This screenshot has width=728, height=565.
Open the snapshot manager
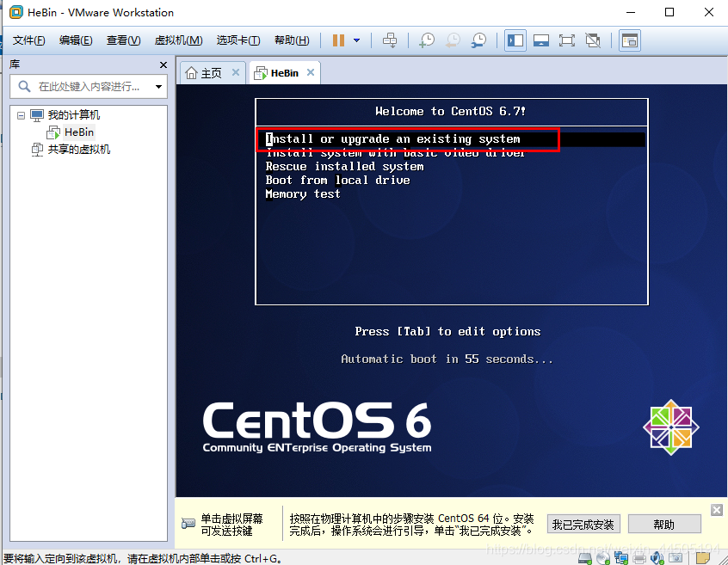click(x=478, y=40)
